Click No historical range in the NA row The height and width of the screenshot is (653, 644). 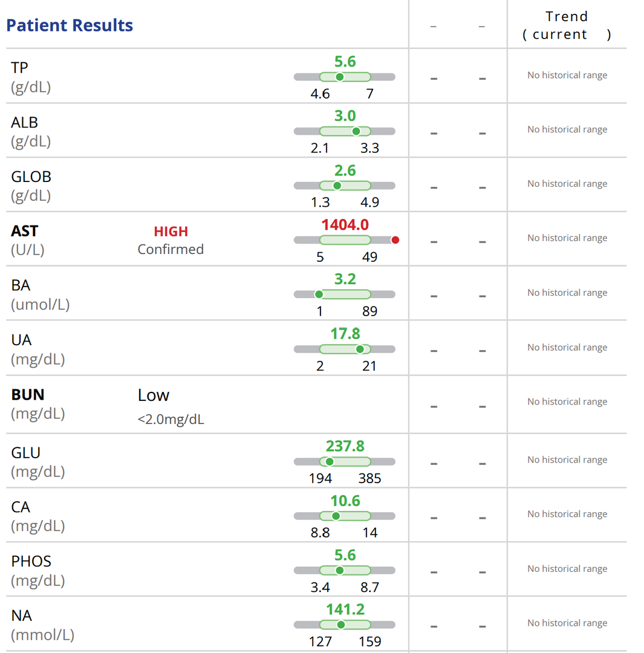tap(567, 623)
